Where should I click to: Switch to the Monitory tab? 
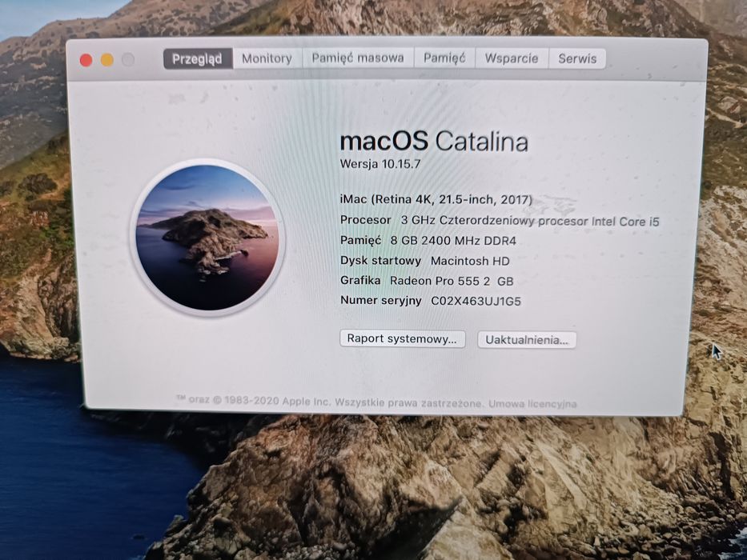pyautogui.click(x=267, y=58)
